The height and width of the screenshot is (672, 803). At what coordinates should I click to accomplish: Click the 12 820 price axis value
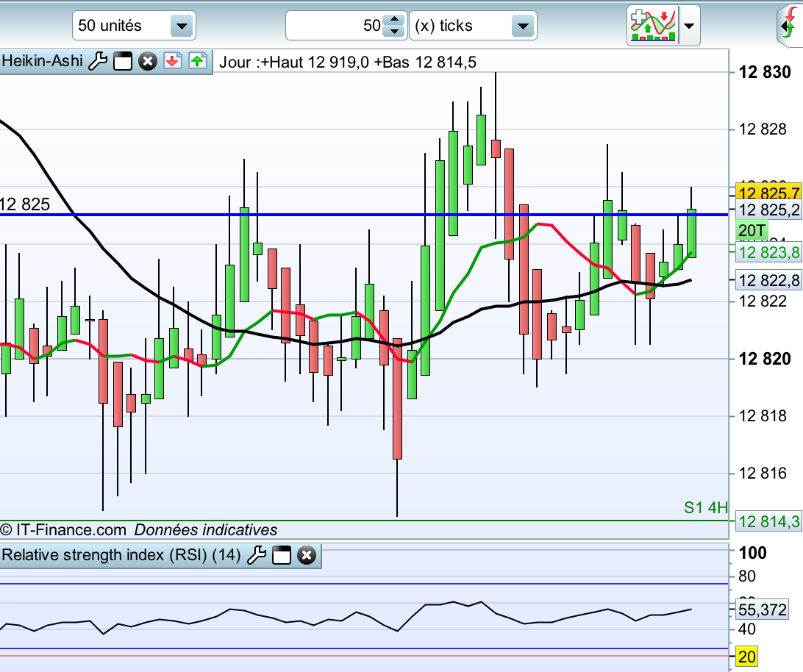coord(765,359)
